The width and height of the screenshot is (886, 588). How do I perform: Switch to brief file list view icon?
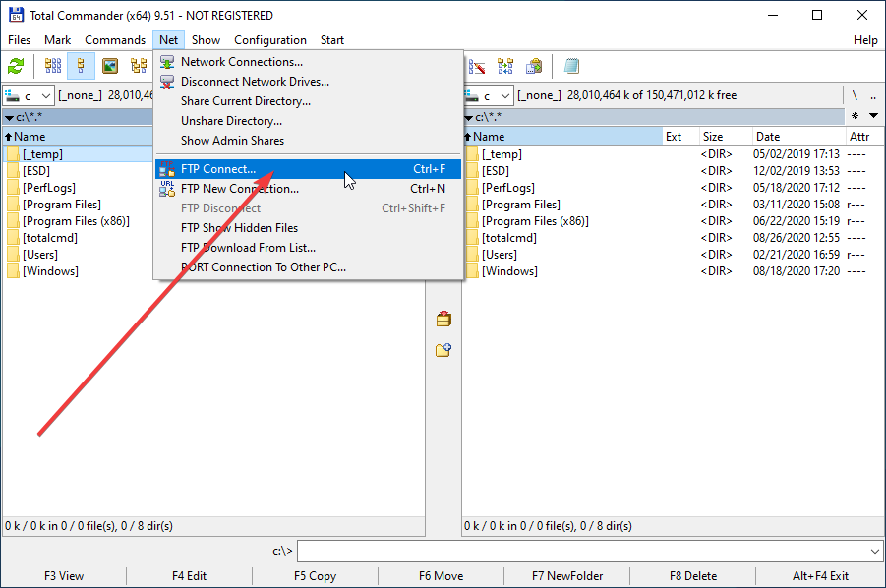pos(53,67)
